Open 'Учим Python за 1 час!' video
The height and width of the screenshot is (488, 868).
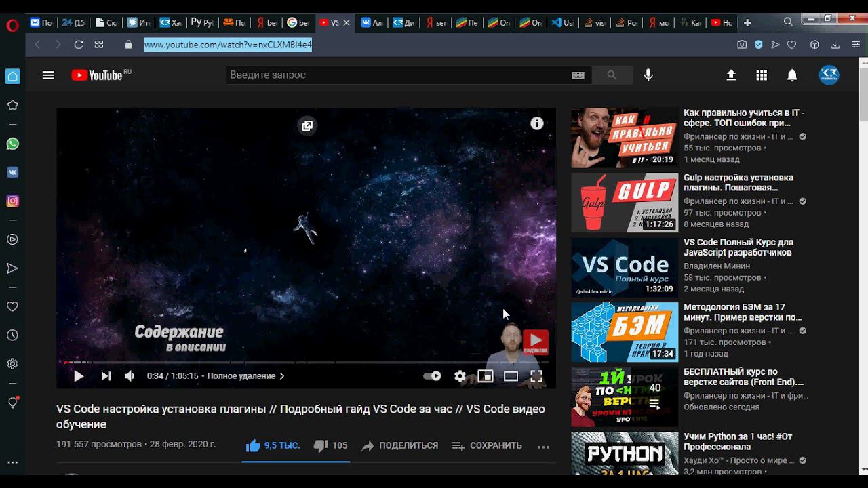[x=738, y=442]
